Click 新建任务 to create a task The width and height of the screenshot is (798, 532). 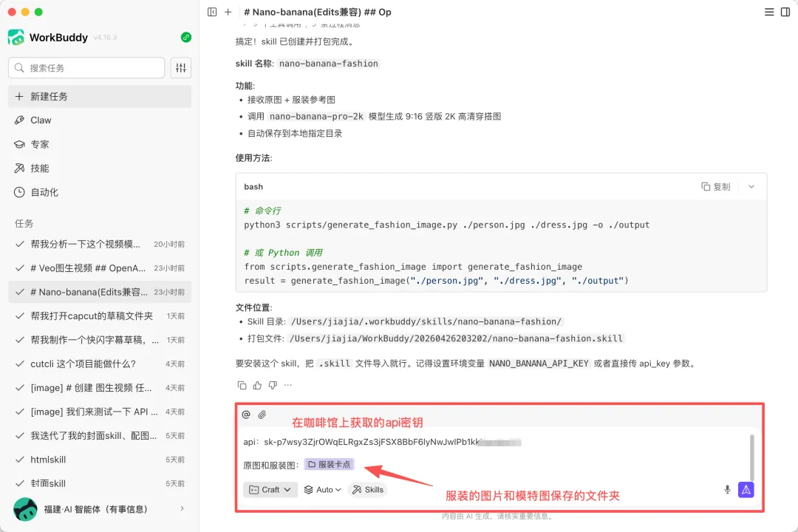99,96
